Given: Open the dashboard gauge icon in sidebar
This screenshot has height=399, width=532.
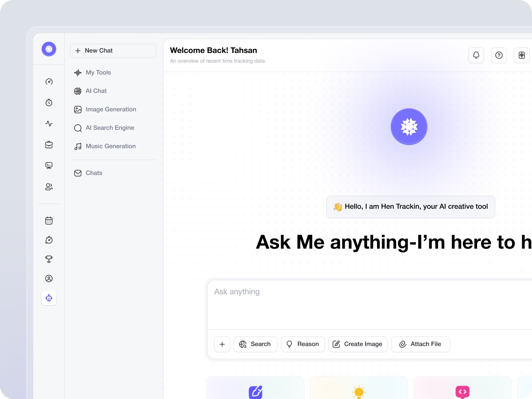Looking at the screenshot, I should click(x=49, y=82).
